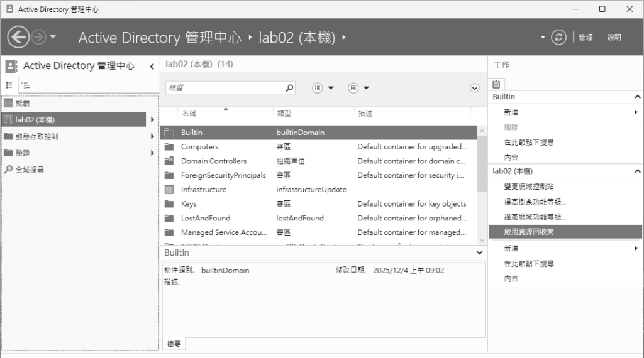
Task: Click breadcrumb arrow before lab02 (本機)
Action: click(250, 37)
